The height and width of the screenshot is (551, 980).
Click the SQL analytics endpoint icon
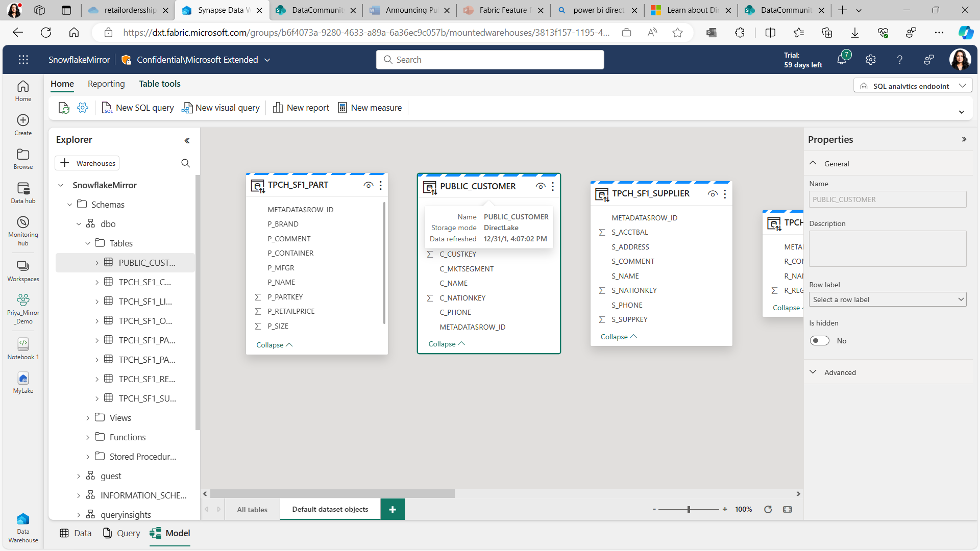(x=864, y=86)
